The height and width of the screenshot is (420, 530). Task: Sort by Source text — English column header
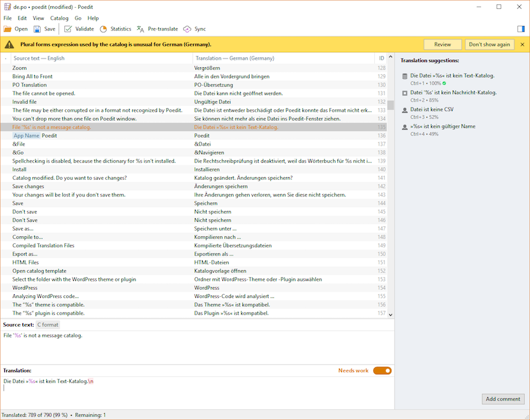pos(102,58)
